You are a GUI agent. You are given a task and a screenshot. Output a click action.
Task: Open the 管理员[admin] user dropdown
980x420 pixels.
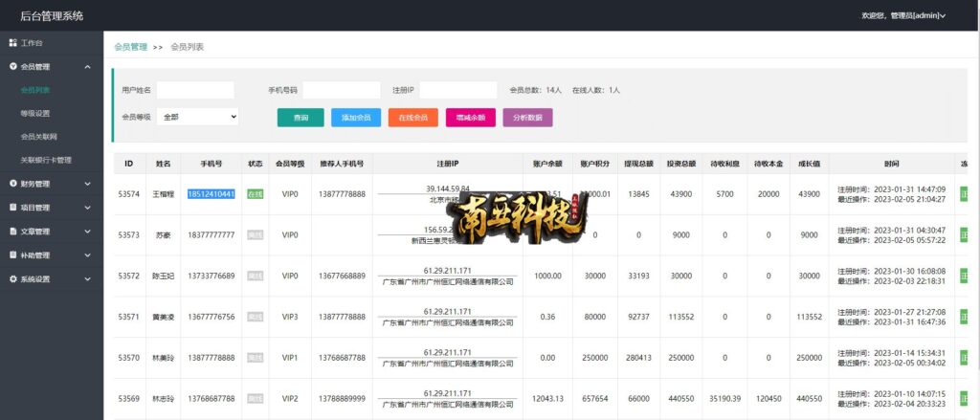click(903, 15)
